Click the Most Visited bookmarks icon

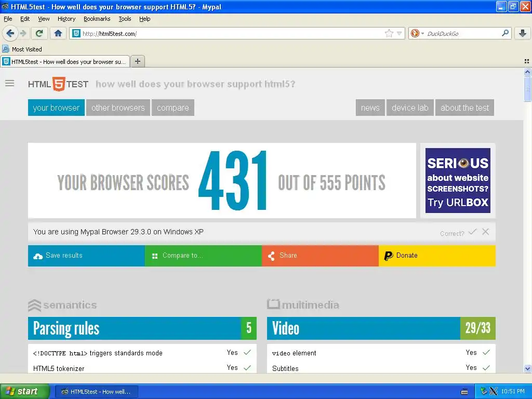tap(6, 49)
